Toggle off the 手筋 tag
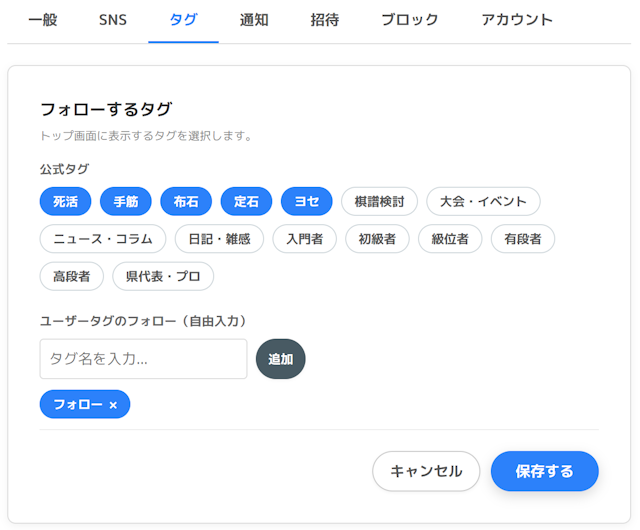Screen dimensions: 640x530 126,201
